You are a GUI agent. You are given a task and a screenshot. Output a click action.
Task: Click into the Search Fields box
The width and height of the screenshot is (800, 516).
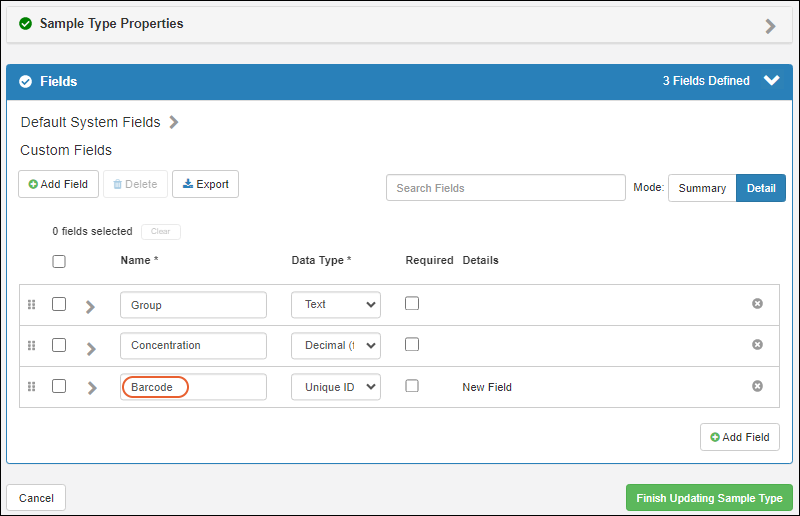(x=505, y=188)
